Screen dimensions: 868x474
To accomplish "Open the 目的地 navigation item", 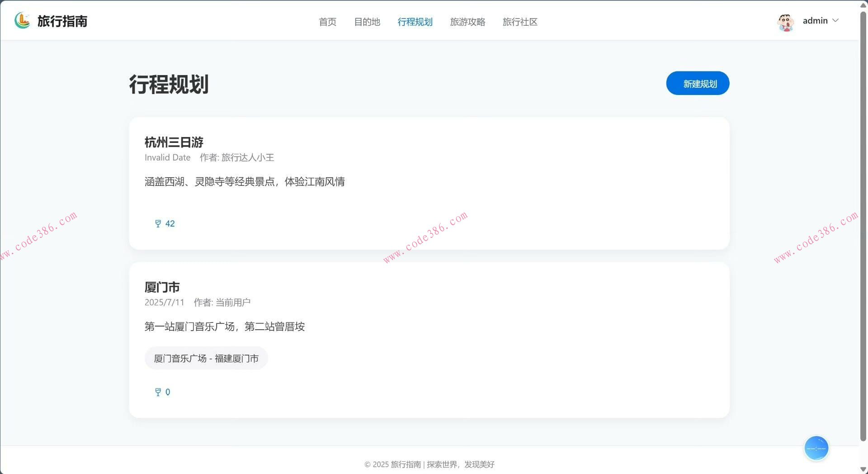I will [x=367, y=22].
